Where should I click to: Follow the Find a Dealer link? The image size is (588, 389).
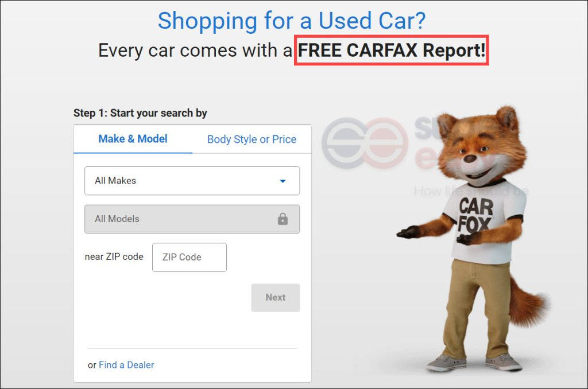126,365
